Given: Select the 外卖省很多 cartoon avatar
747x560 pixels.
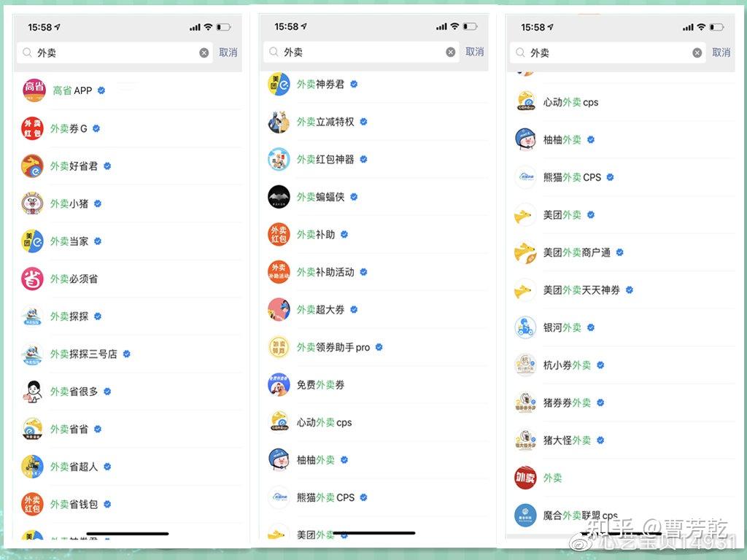Looking at the screenshot, I should (32, 392).
